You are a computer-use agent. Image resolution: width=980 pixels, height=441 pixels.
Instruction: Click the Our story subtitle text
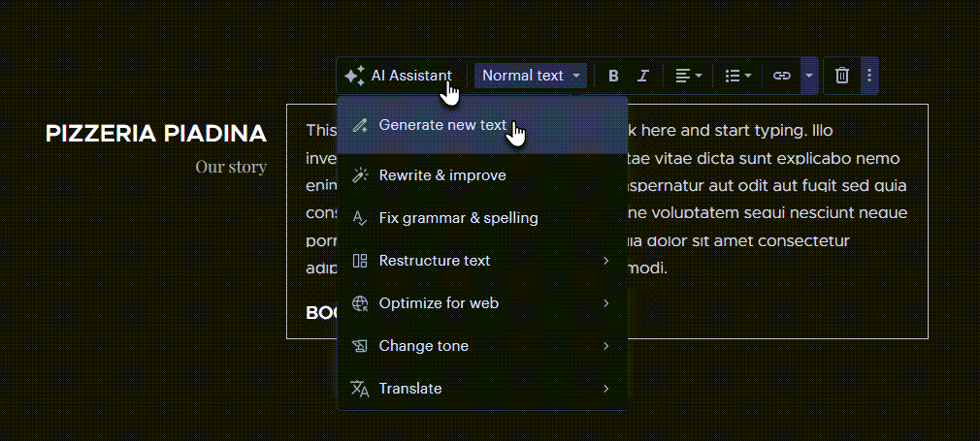coord(231,167)
